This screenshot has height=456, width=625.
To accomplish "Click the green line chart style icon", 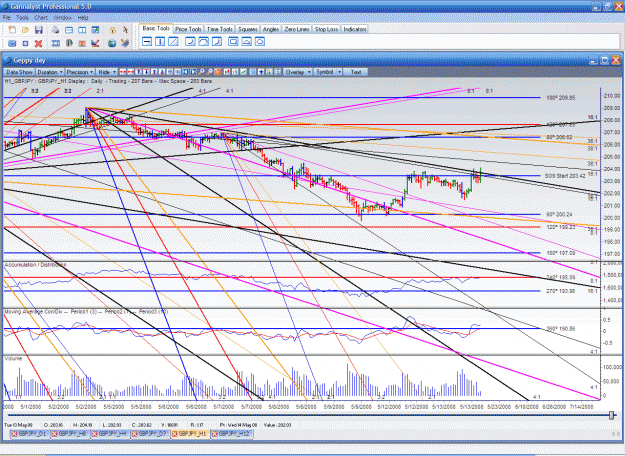I will 243,72.
